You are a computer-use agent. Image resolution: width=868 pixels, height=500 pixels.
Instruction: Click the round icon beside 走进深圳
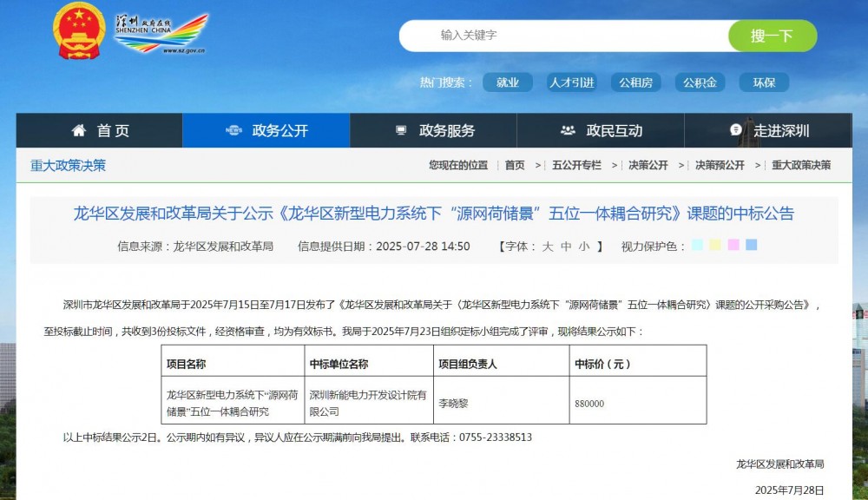(x=736, y=131)
